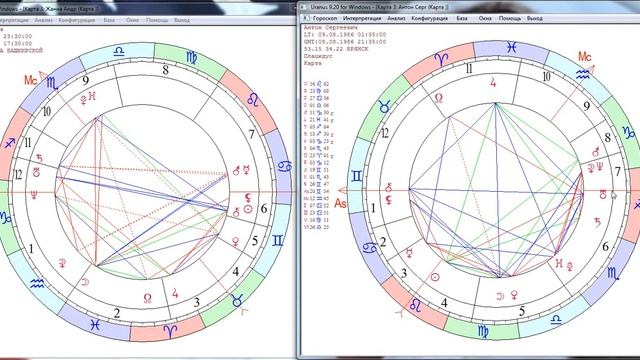
Task: Open the Конфигурация menu in the right window
Action: pyautogui.click(x=429, y=18)
